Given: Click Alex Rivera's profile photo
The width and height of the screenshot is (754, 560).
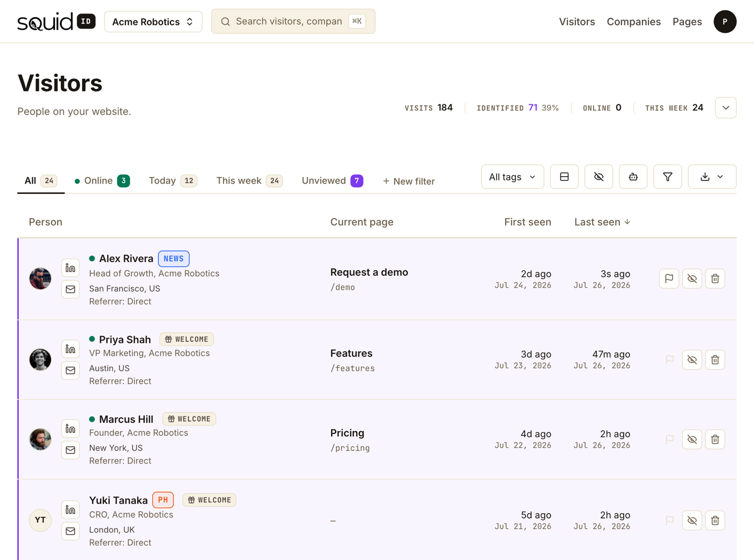Looking at the screenshot, I should tap(40, 278).
